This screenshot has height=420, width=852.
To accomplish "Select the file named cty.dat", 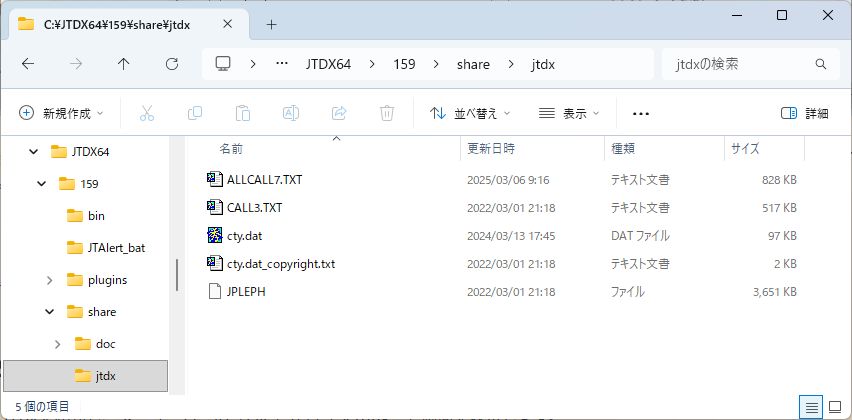I will [245, 236].
